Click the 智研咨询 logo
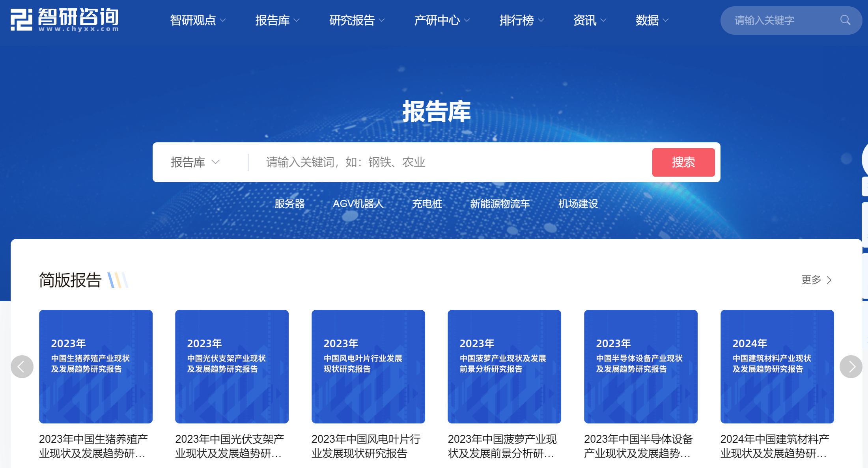 pos(64,20)
